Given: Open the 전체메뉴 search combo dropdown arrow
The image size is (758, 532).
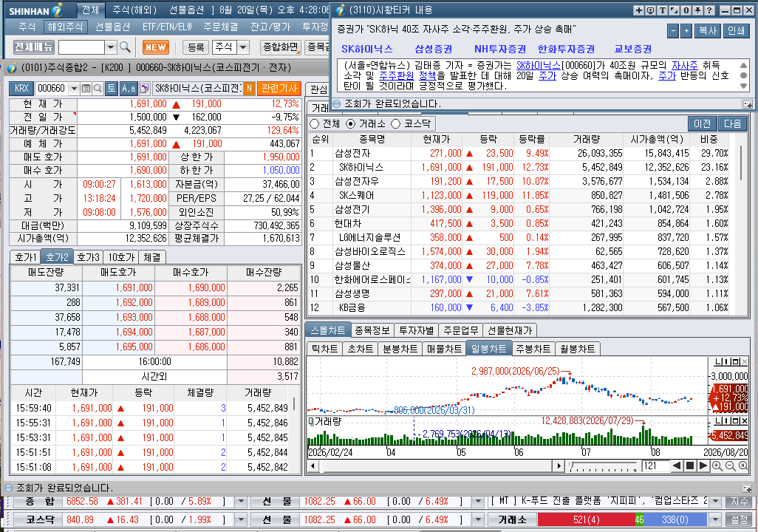Looking at the screenshot, I should (111, 47).
